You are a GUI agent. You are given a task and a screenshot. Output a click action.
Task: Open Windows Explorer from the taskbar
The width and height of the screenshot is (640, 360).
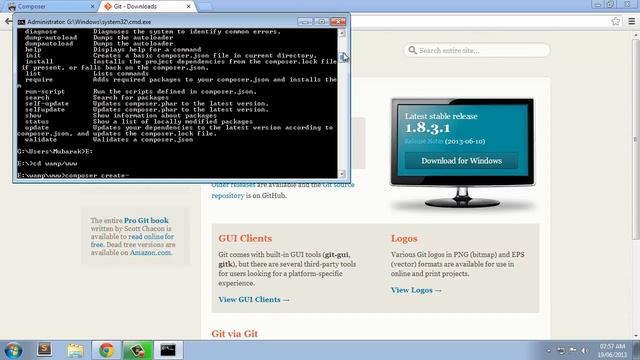[76, 350]
